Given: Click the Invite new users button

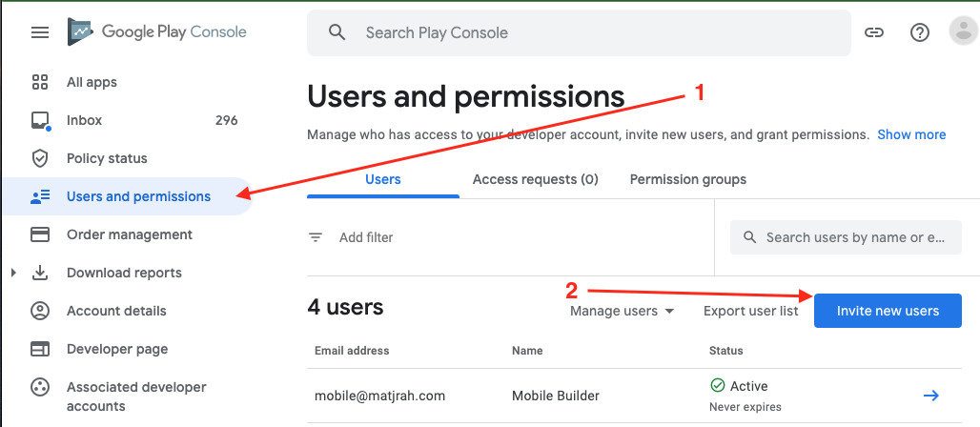Looking at the screenshot, I should coord(888,311).
